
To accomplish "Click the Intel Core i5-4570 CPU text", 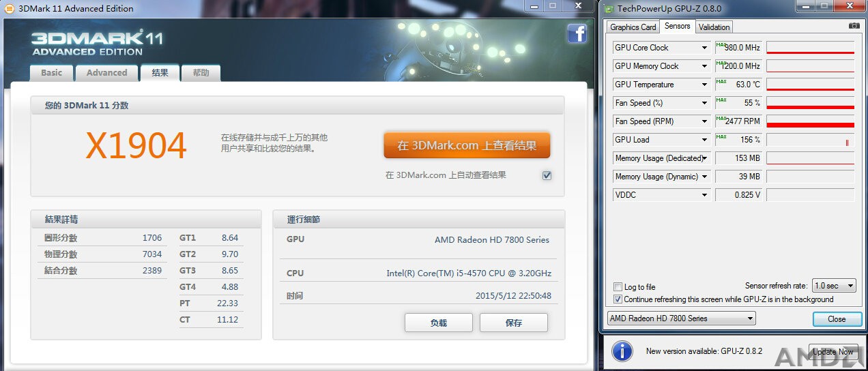I will (x=469, y=273).
